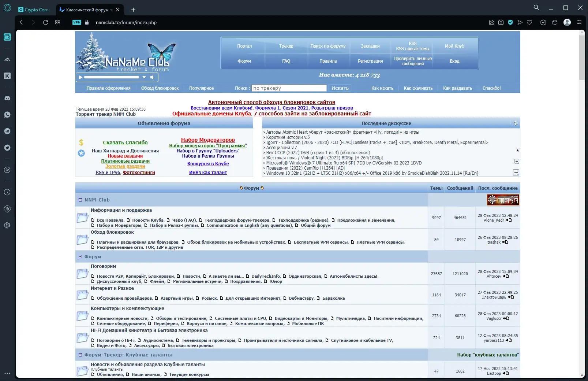Image resolution: width=588 pixels, height=381 pixels.
Task: Open the Трекер menu item
Action: (286, 46)
